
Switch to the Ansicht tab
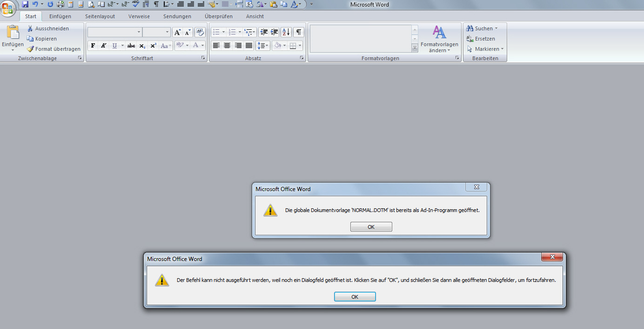(255, 16)
